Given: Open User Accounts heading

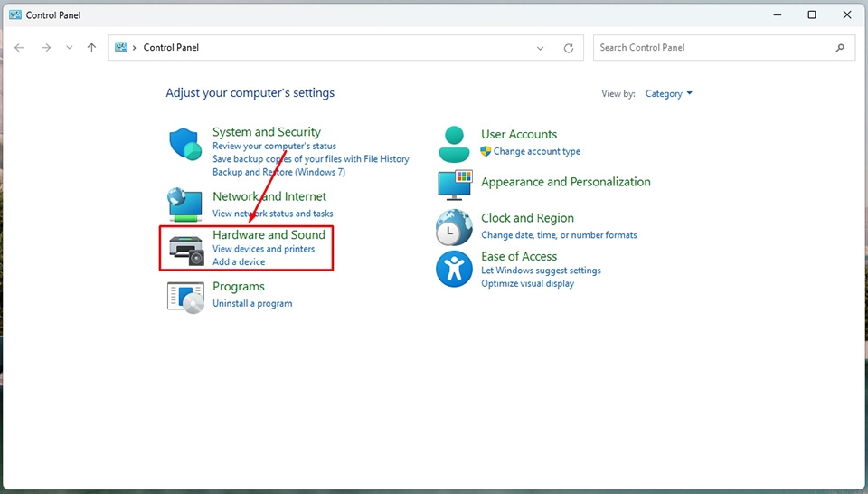Looking at the screenshot, I should click(519, 135).
